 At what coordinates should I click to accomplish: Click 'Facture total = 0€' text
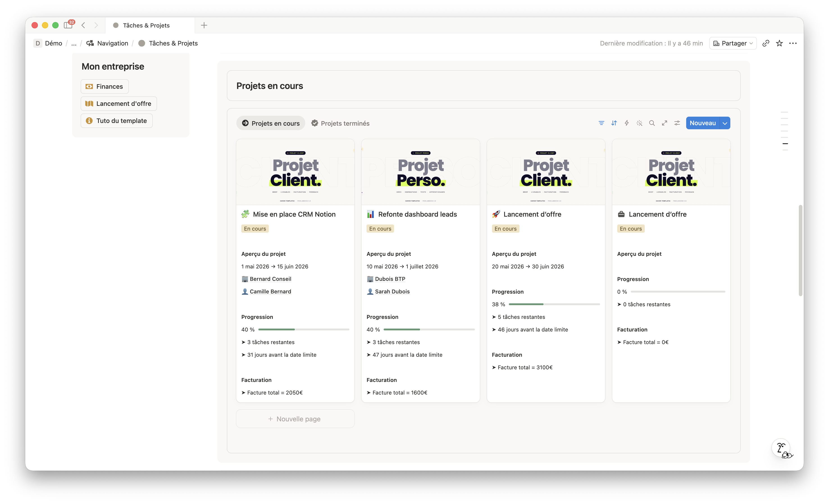646,342
